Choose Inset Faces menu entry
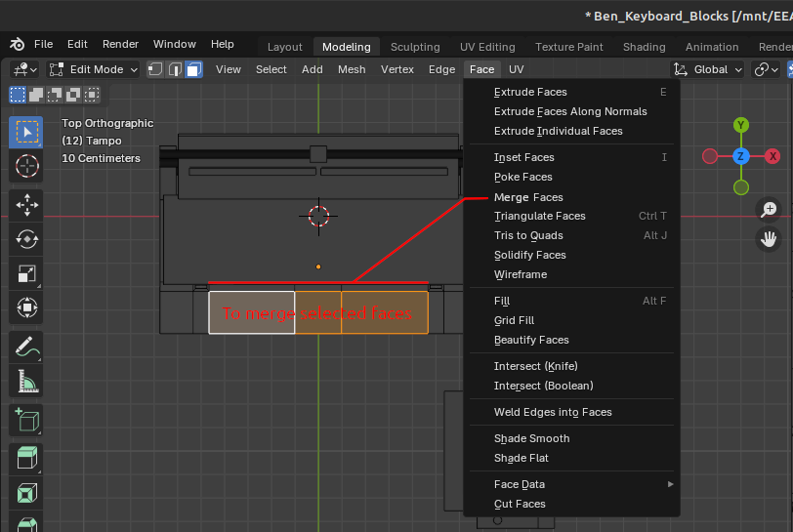Image resolution: width=793 pixels, height=532 pixels. [x=571, y=157]
